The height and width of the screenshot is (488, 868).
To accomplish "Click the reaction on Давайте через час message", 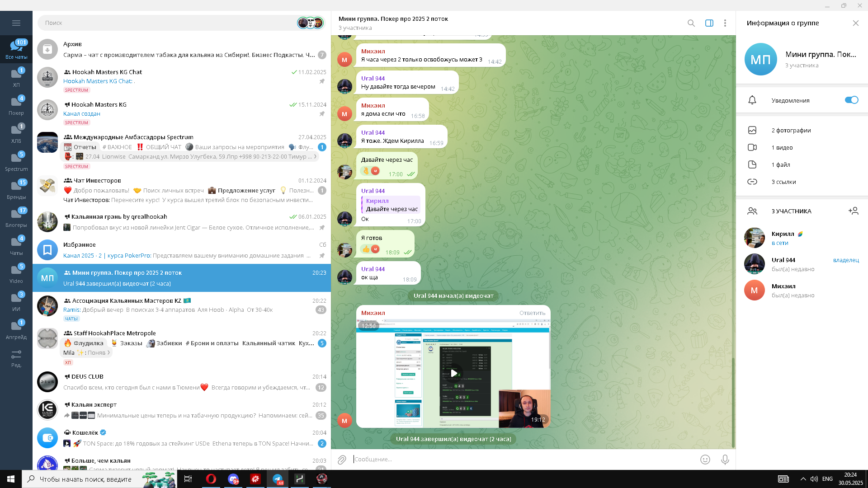I will (371, 171).
